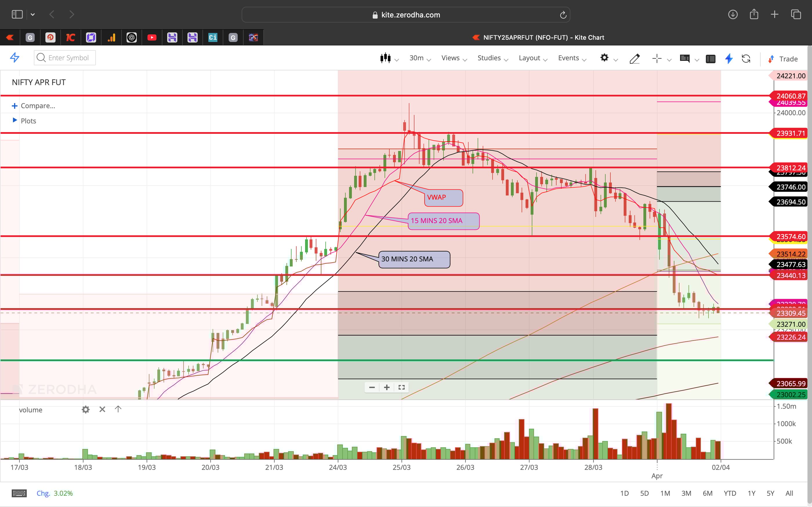Open the chart settings gear icon
This screenshot has height=507, width=812.
click(x=604, y=58)
